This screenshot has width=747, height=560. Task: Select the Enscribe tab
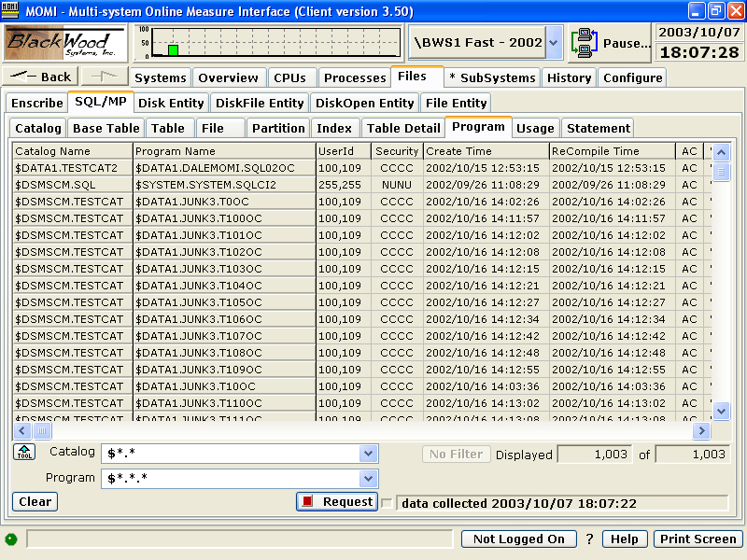35,103
